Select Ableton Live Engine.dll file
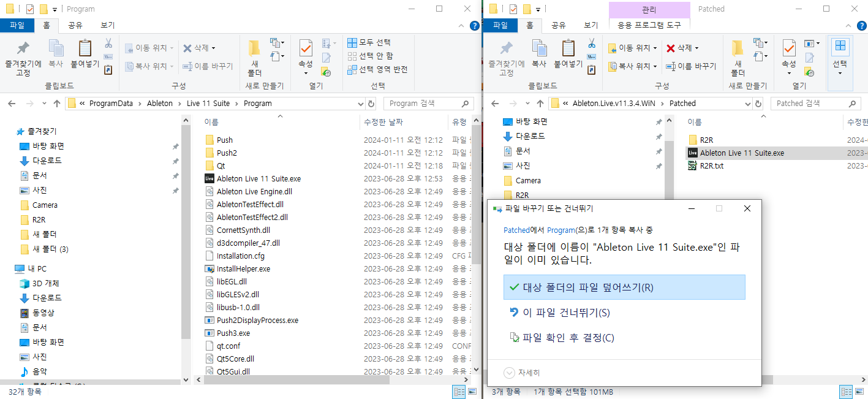Viewport: 868px width, 399px height. pos(254,191)
